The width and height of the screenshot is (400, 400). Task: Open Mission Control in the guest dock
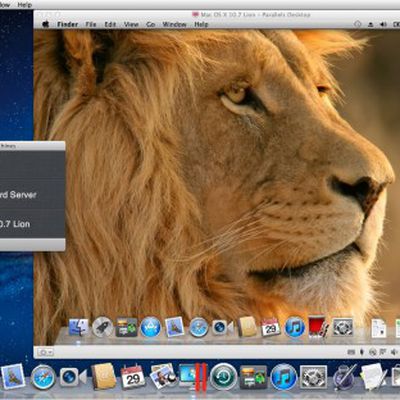[126, 327]
